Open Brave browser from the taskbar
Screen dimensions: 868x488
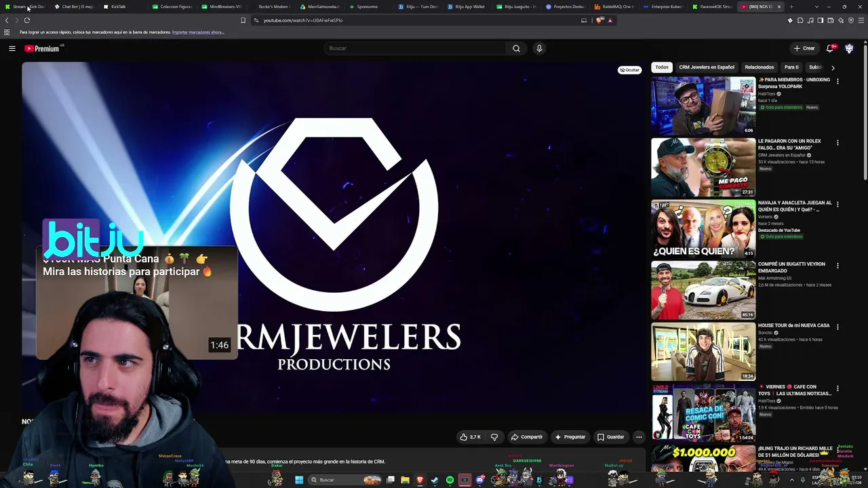(x=420, y=480)
